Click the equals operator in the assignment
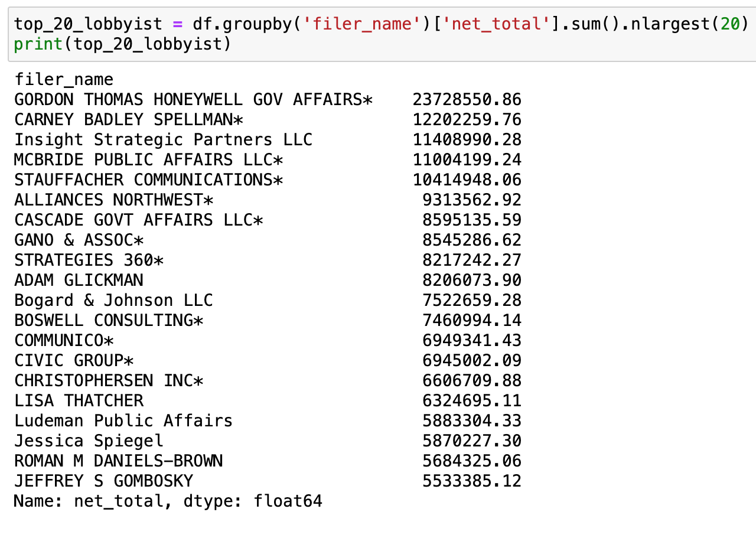This screenshot has width=756, height=548. [177, 24]
